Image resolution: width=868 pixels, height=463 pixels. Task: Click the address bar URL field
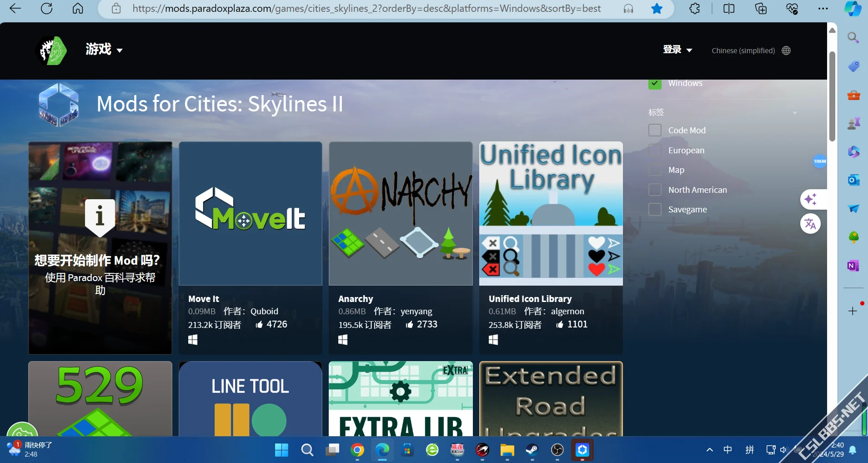[x=366, y=9]
